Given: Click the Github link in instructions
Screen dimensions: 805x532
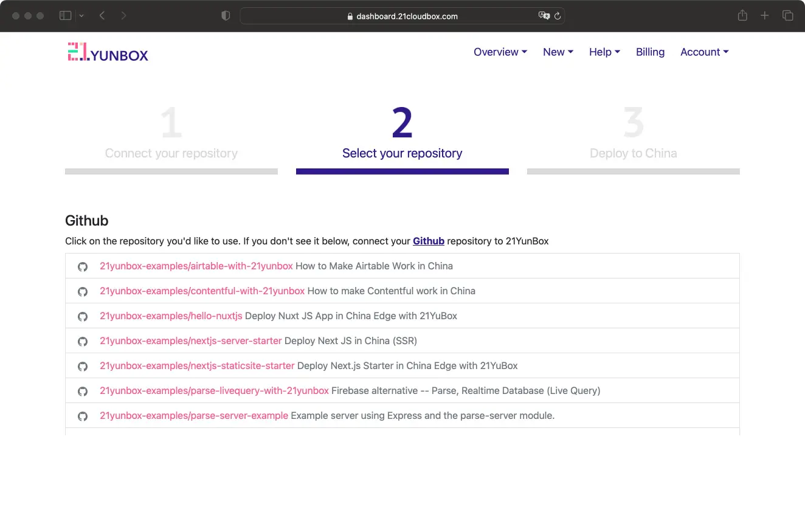Looking at the screenshot, I should pos(428,241).
